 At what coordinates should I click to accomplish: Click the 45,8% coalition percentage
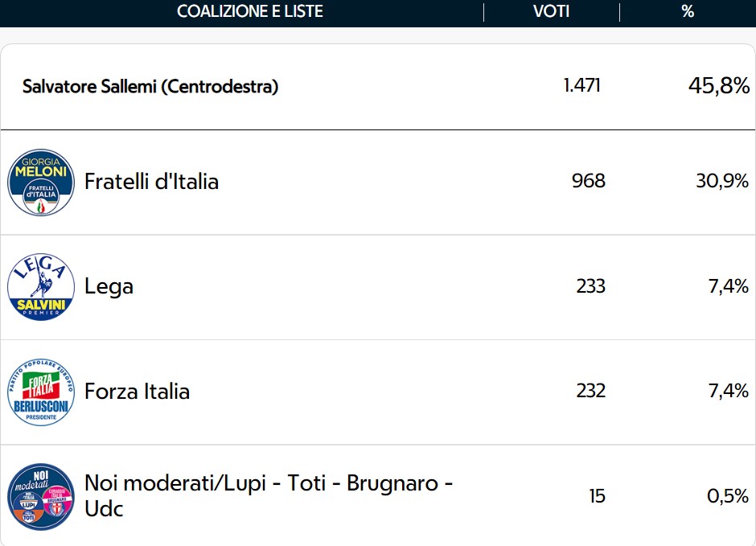pyautogui.click(x=719, y=86)
